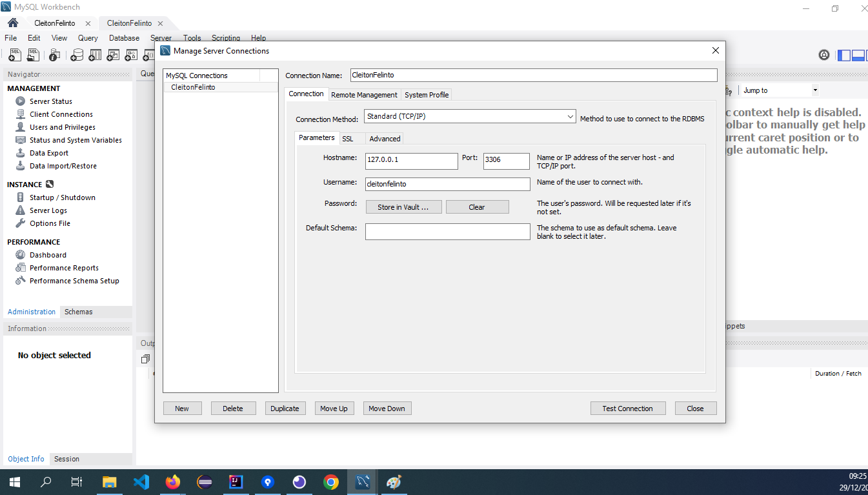
Task: Click Store in Vault button
Action: 404,207
